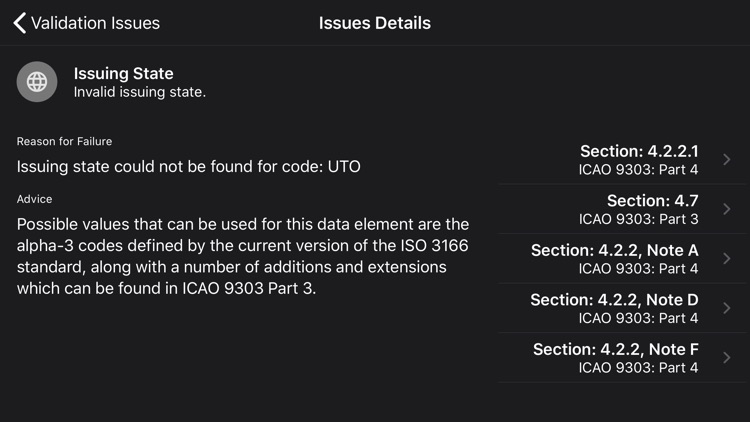
Task: Select the 'Invalid issuing state.' subtitle
Action: pyautogui.click(x=139, y=92)
